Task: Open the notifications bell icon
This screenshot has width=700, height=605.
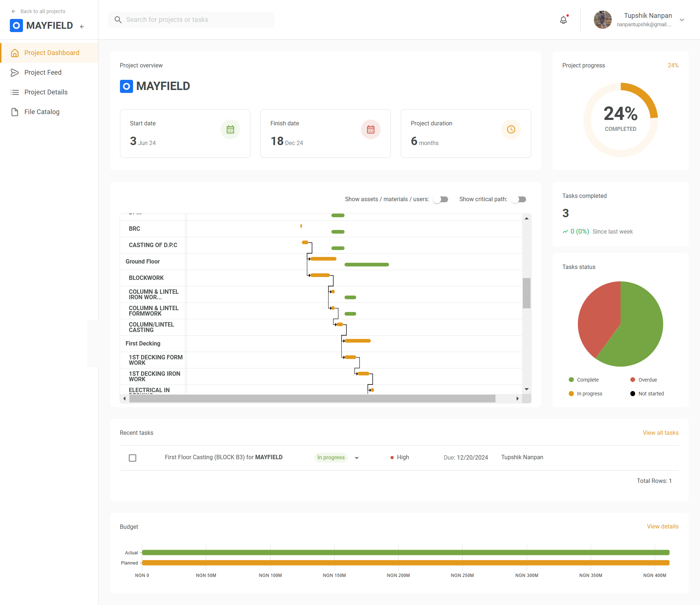Action: (x=563, y=20)
